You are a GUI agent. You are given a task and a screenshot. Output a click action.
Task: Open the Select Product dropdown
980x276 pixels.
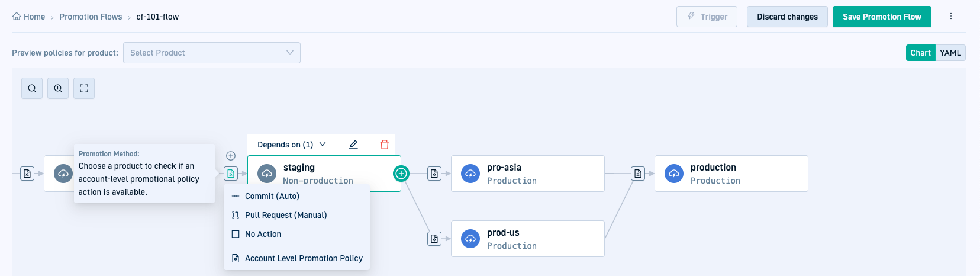click(x=211, y=53)
